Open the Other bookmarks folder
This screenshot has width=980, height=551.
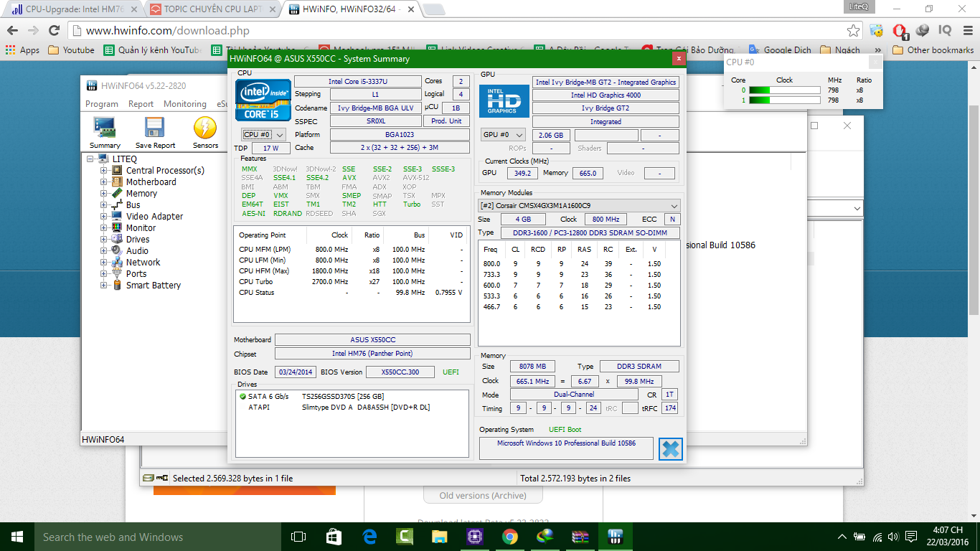[933, 50]
